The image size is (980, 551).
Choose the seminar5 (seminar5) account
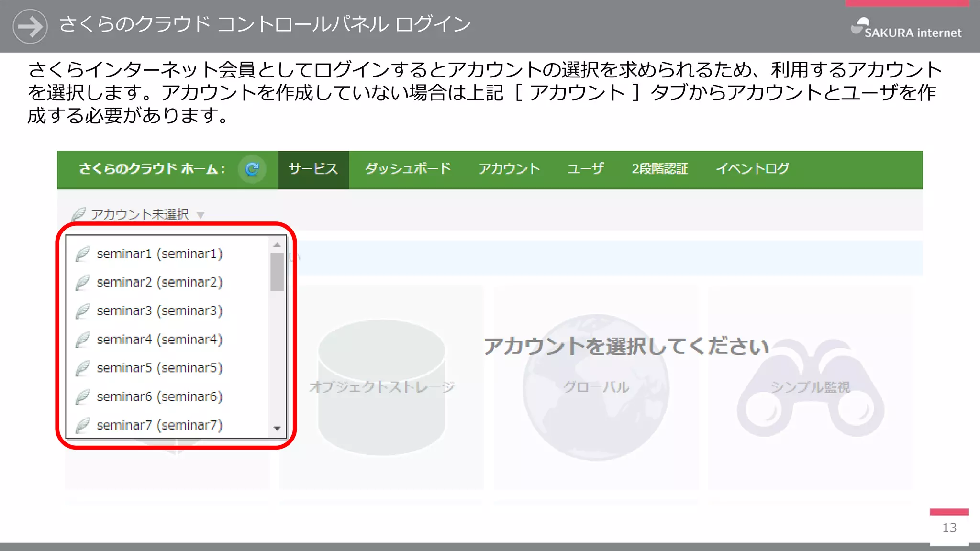pos(167,368)
